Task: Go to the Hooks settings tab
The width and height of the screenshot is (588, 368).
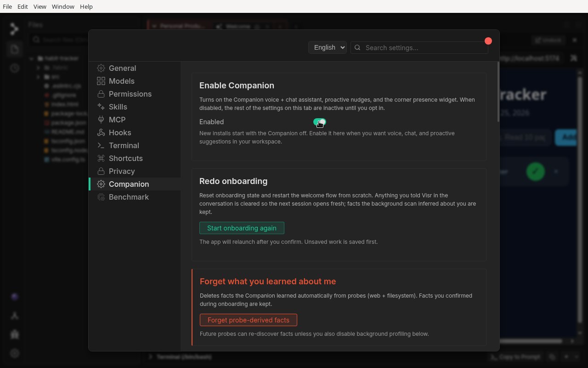Action: point(135,132)
